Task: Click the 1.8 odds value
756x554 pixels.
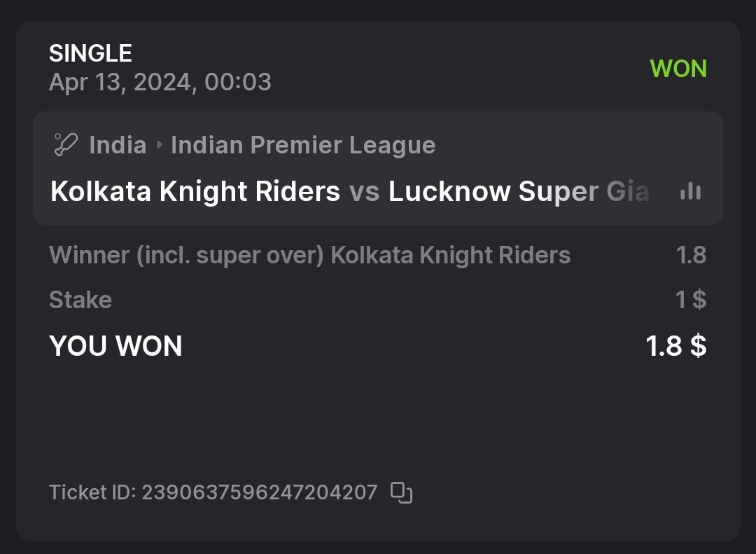Action: click(x=691, y=255)
